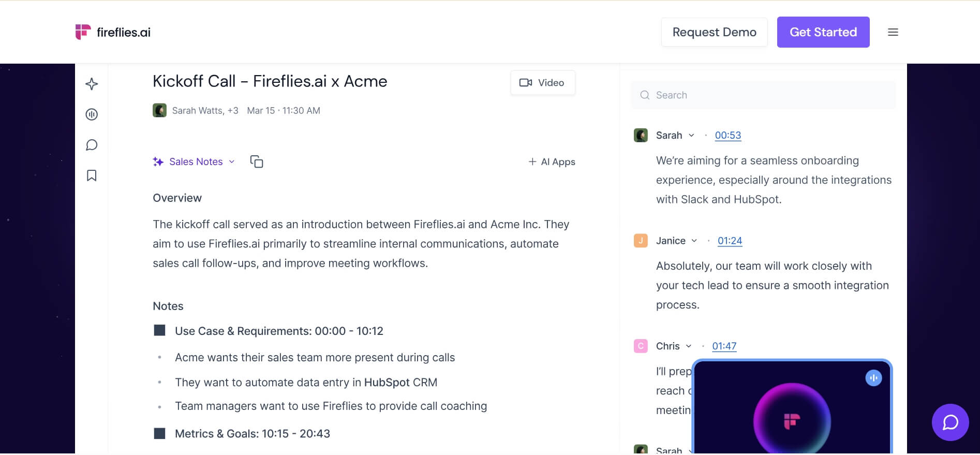Open the bookmark icon in sidebar

tap(92, 175)
